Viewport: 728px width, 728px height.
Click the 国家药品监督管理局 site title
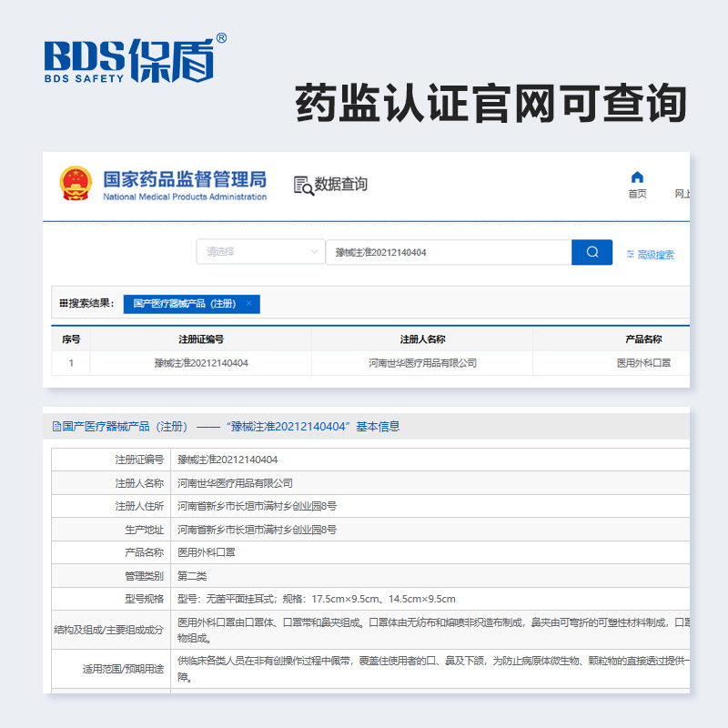185,179
